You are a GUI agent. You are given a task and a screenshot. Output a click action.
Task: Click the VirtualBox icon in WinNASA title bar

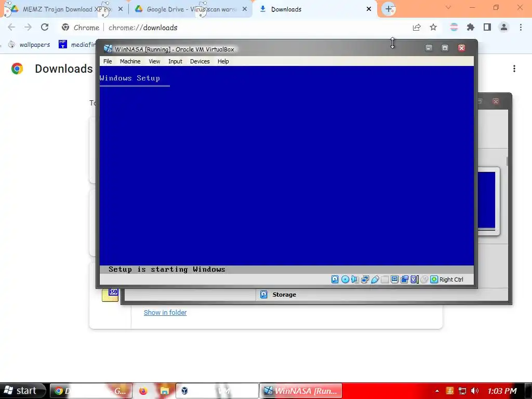108,49
